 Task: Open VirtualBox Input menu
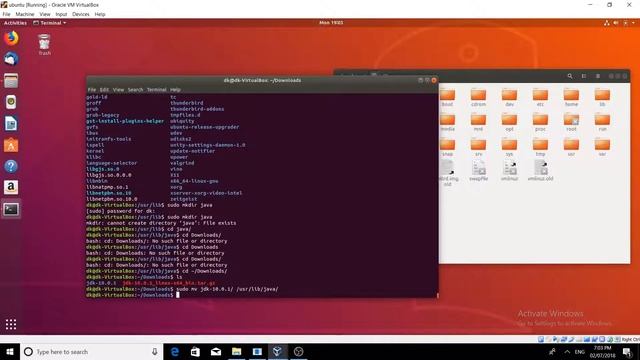[61, 14]
